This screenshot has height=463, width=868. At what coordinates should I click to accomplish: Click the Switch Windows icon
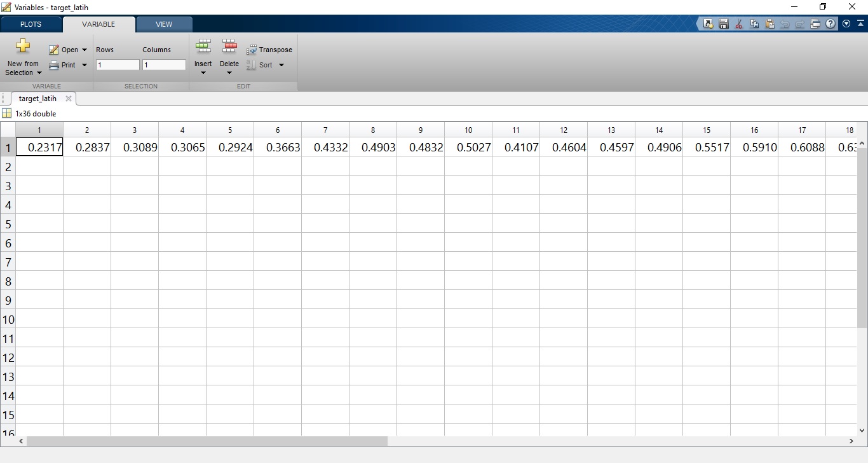pyautogui.click(x=815, y=24)
